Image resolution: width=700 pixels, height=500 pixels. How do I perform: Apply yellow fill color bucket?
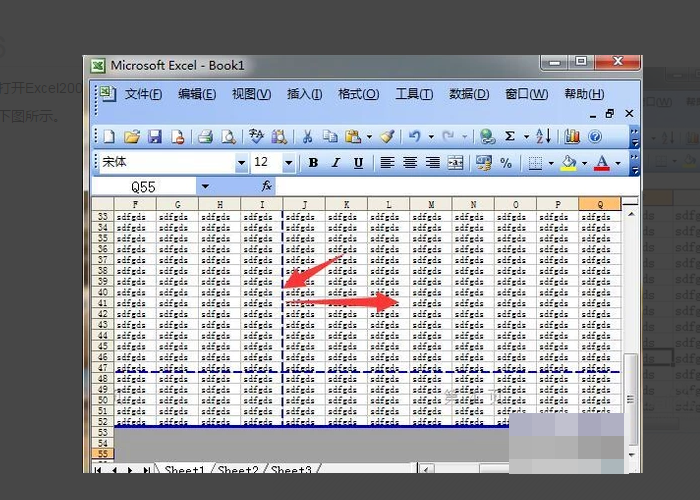tap(568, 163)
